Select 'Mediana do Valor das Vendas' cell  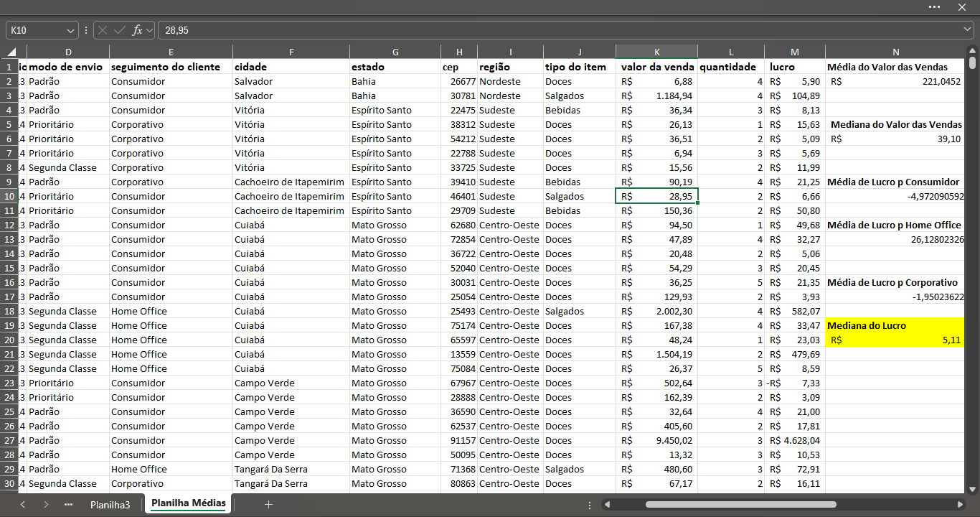895,124
